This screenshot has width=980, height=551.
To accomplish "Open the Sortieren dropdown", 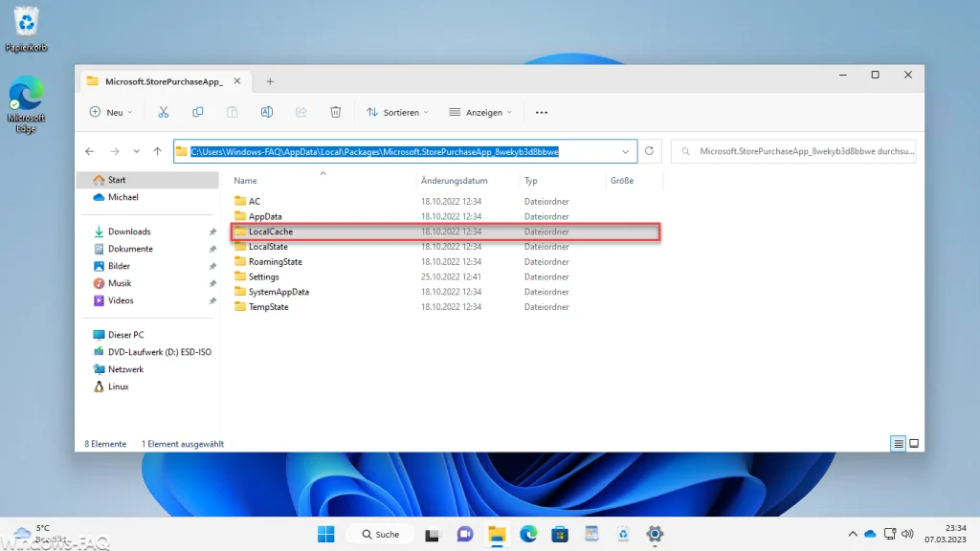I will pyautogui.click(x=397, y=113).
